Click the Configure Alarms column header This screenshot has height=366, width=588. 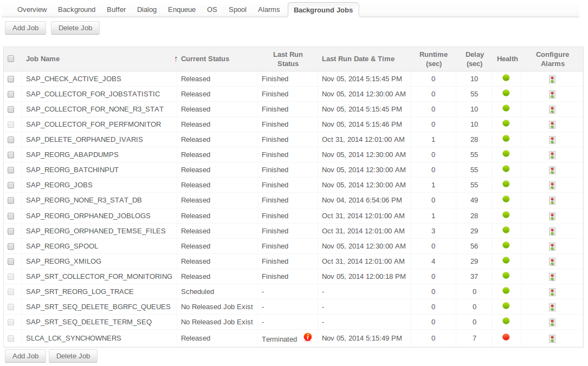(x=552, y=59)
